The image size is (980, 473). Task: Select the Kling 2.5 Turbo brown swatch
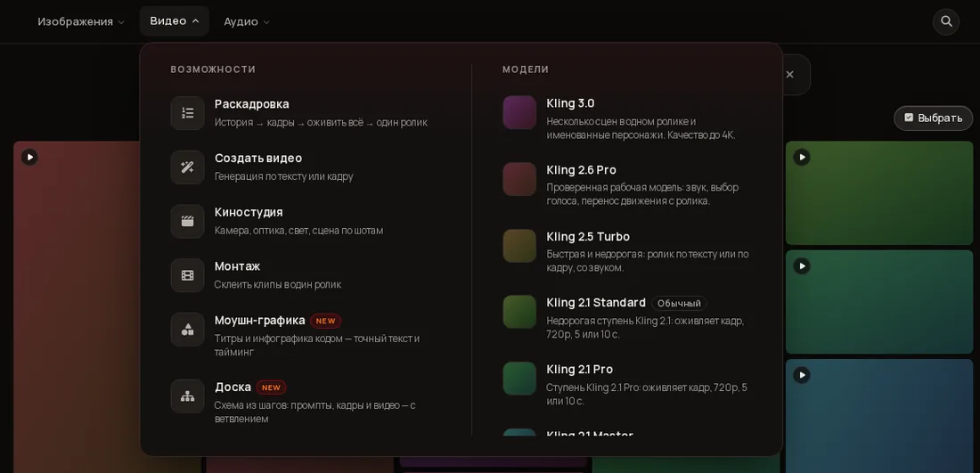(x=519, y=246)
